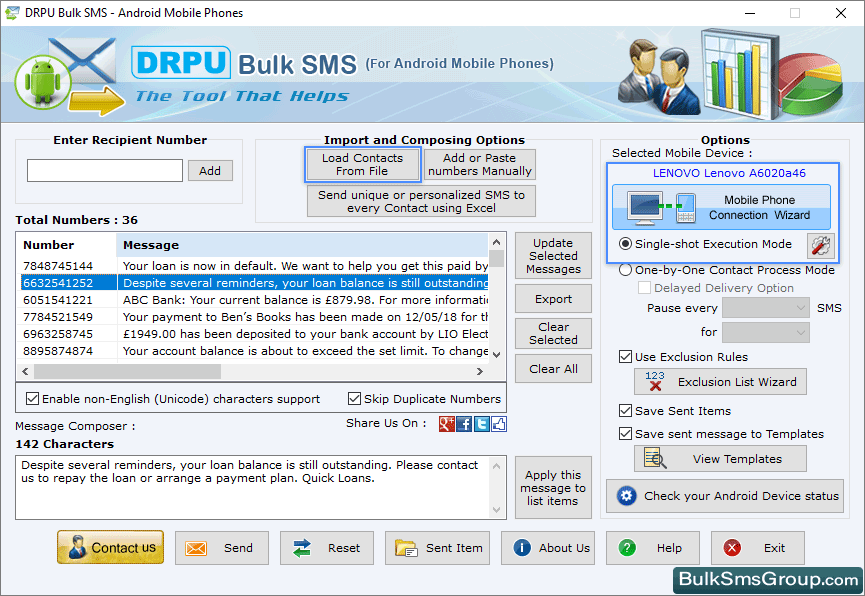Toggle non-English Unicode characters support
Screen dimensions: 865x596
click(33, 398)
